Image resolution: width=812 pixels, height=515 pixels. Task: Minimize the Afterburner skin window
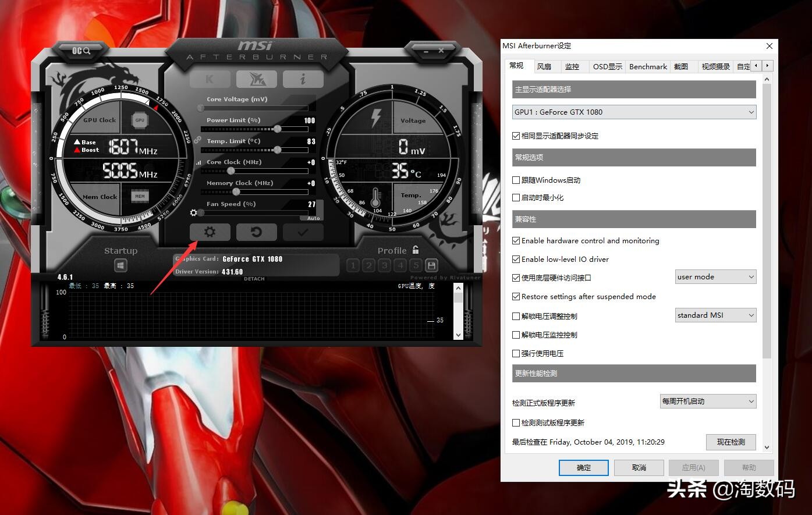[x=427, y=51]
